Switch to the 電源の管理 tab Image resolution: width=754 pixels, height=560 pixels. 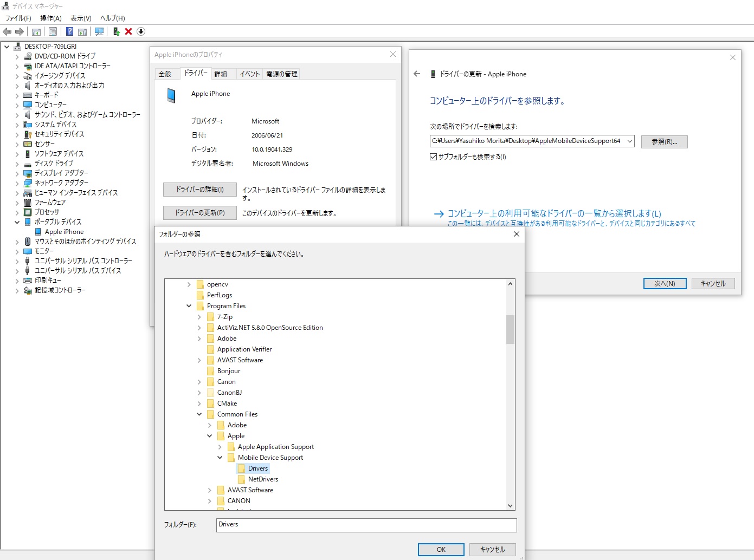click(281, 74)
